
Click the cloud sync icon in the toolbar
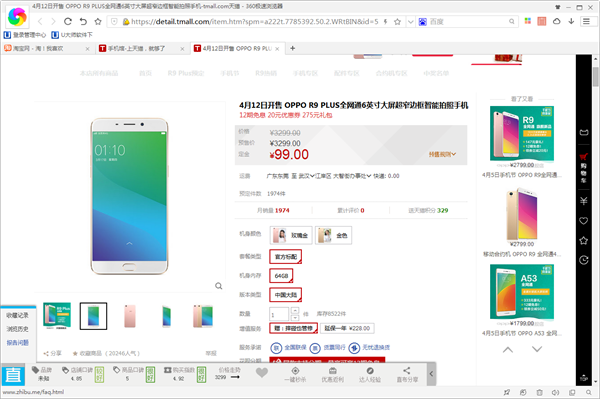557,21
